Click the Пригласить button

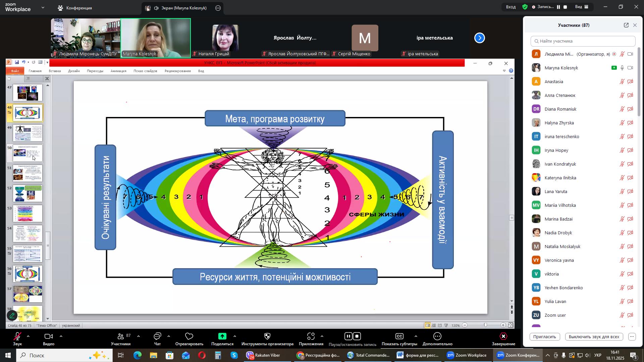pyautogui.click(x=544, y=337)
